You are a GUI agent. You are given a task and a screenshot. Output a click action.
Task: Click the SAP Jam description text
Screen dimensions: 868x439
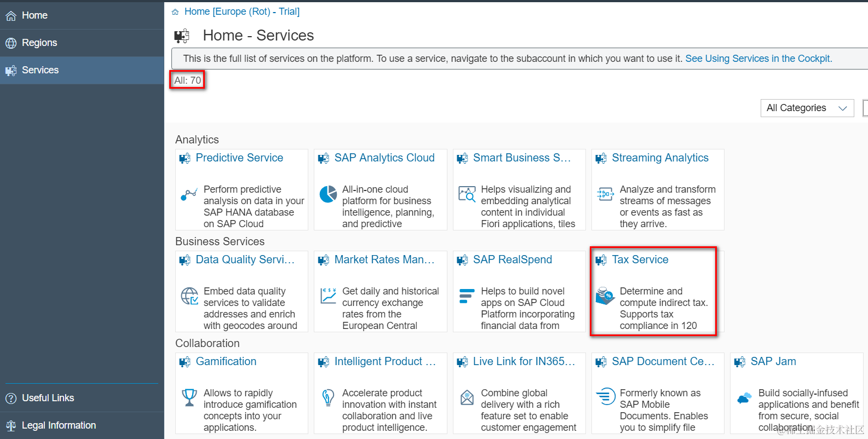click(809, 410)
